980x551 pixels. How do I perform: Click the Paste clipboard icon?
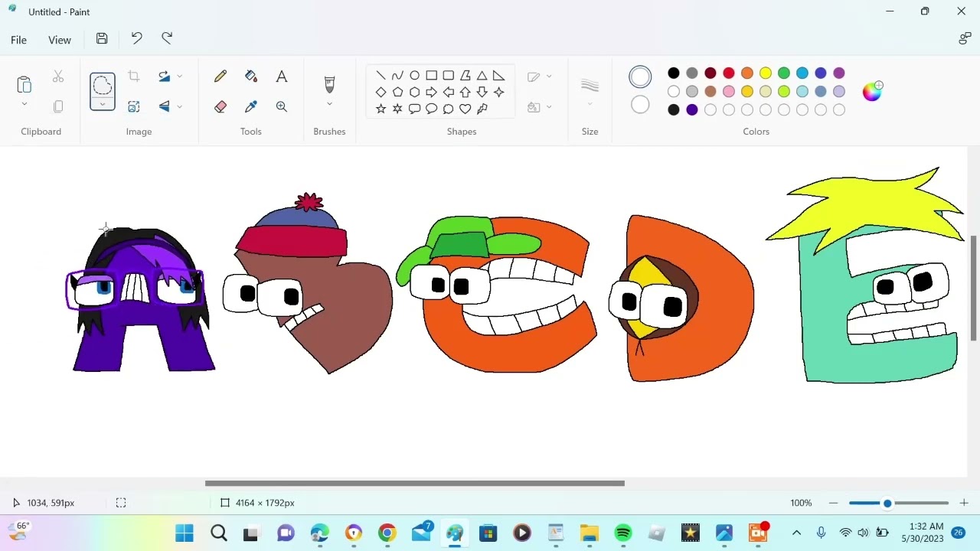(x=24, y=84)
